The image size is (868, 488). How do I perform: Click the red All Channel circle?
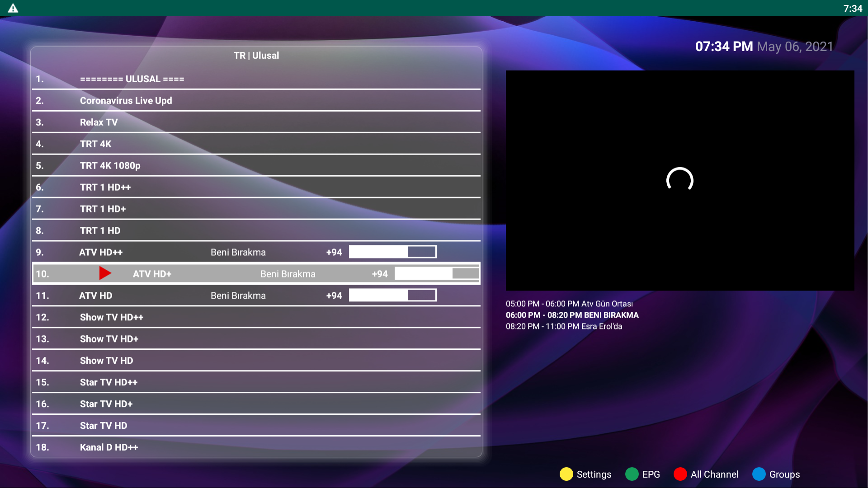pos(680,474)
